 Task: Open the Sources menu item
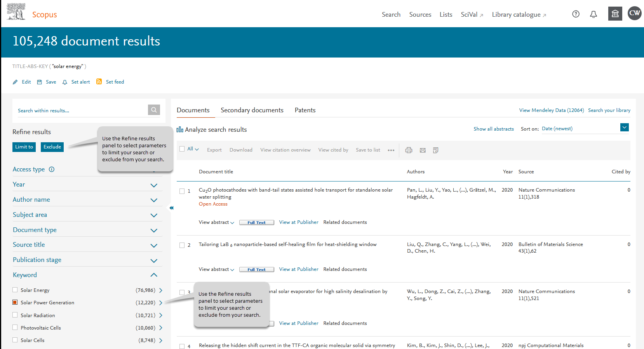point(420,14)
